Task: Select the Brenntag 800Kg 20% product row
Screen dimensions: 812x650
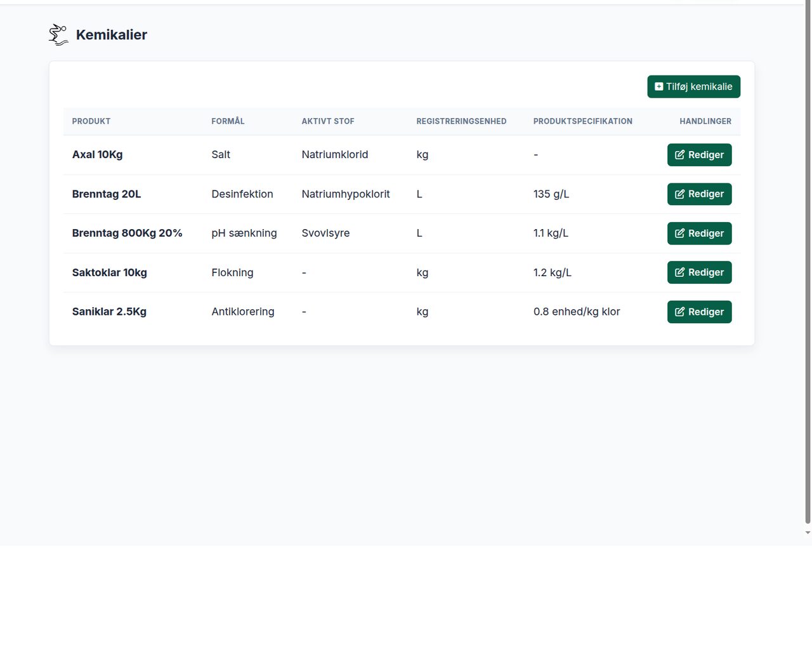Action: pos(402,234)
